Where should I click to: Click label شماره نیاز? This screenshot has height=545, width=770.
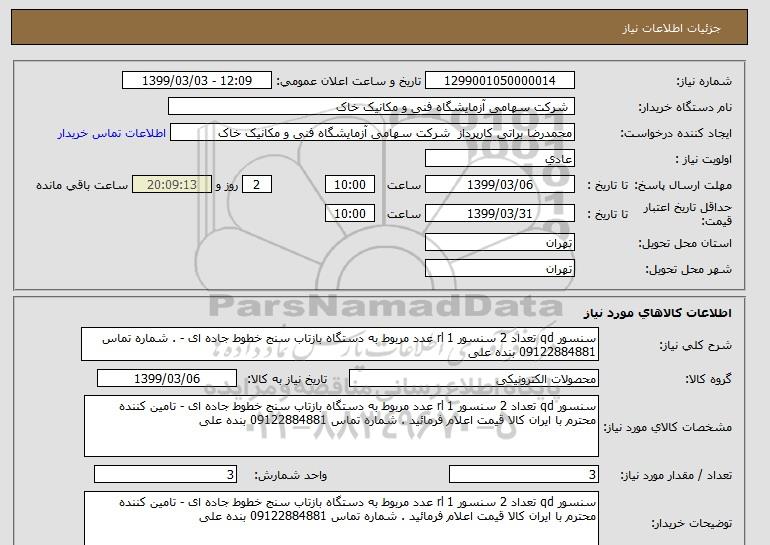point(704,81)
